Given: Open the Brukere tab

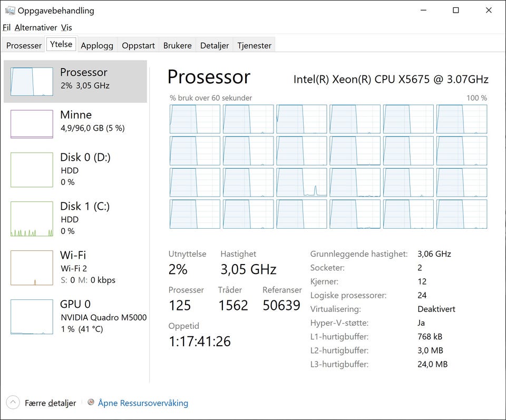Looking at the screenshot, I should [x=177, y=45].
